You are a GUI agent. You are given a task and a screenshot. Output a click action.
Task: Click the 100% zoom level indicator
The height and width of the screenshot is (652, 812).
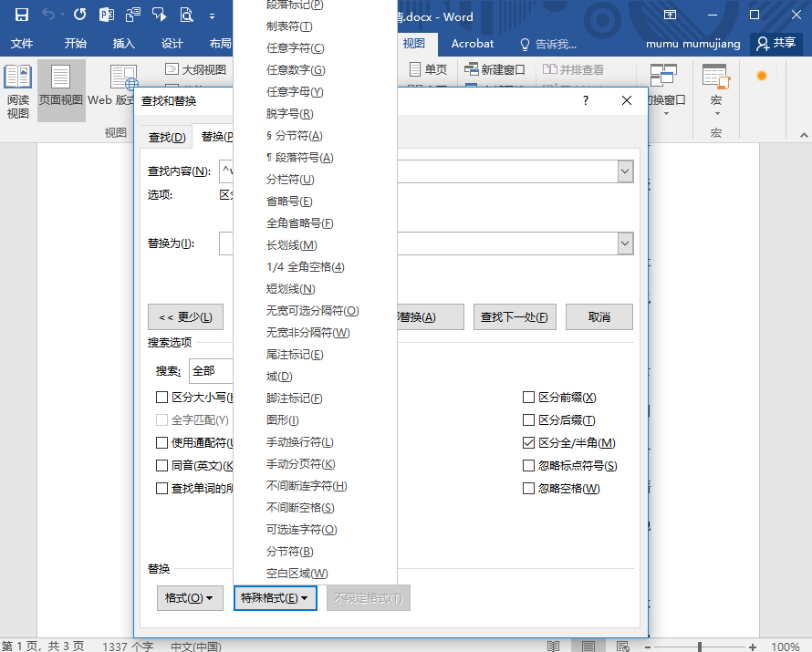(x=785, y=647)
